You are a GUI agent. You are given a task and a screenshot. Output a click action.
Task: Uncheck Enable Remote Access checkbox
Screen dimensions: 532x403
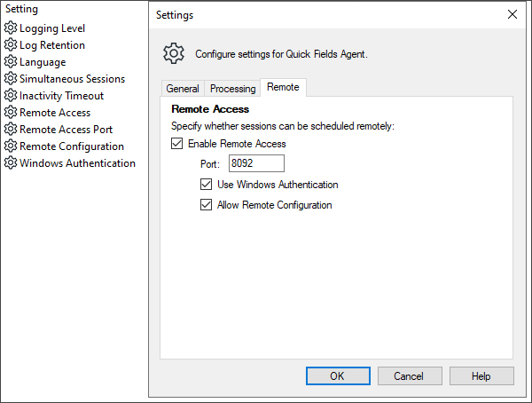(177, 144)
